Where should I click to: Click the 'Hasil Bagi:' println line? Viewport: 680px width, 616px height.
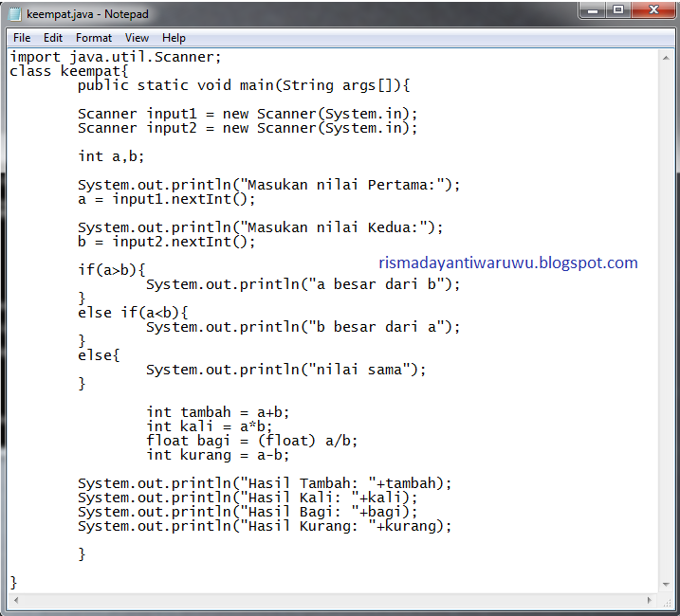point(248,512)
